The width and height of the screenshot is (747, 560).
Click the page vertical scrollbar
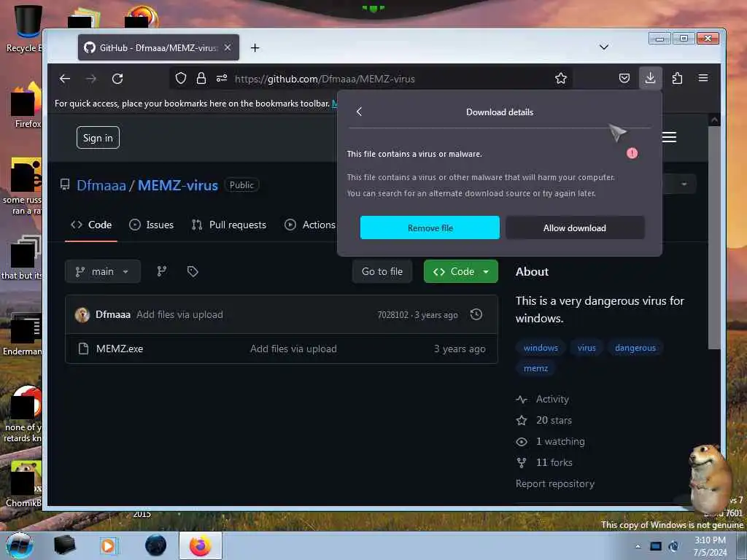point(713,238)
